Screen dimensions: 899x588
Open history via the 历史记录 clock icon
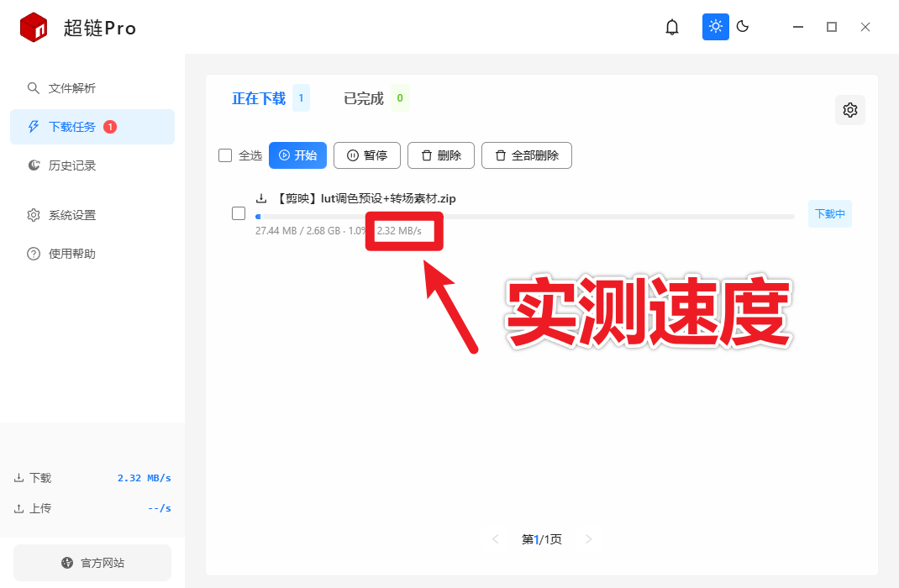pyautogui.click(x=33, y=165)
